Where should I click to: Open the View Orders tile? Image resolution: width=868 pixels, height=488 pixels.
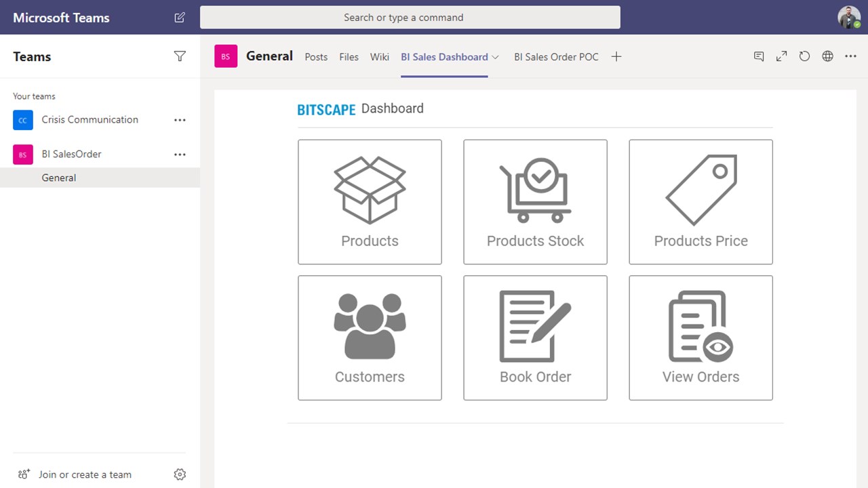click(x=701, y=338)
